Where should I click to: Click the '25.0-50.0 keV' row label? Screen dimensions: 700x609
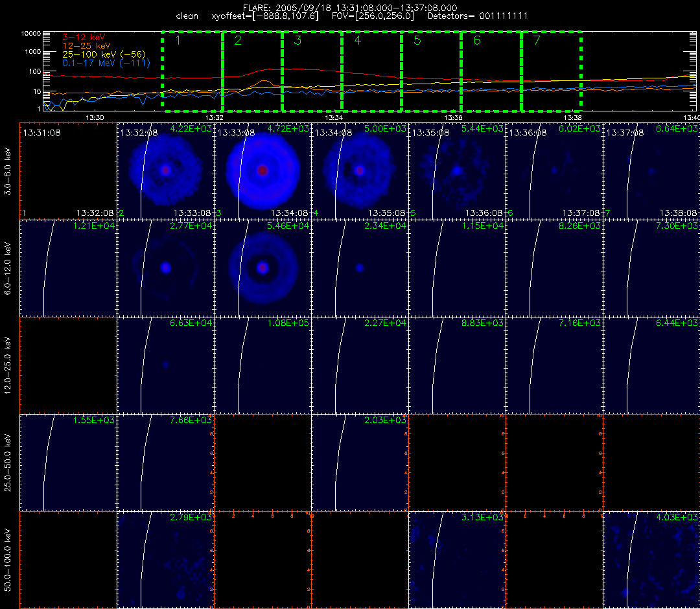pyautogui.click(x=8, y=463)
